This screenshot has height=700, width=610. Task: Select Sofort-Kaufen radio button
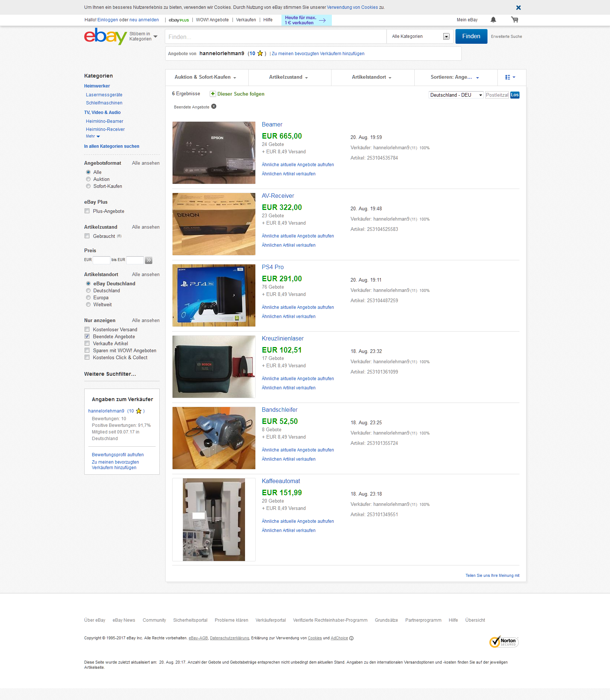click(x=88, y=186)
